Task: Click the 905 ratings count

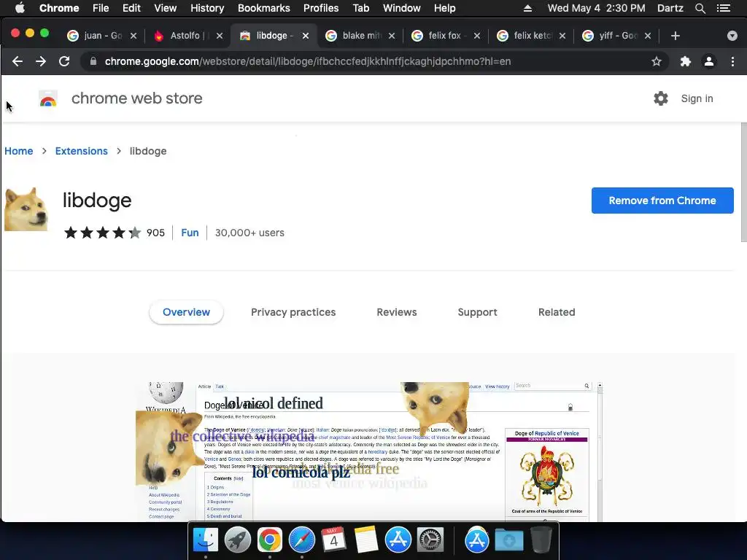Action: coord(156,233)
